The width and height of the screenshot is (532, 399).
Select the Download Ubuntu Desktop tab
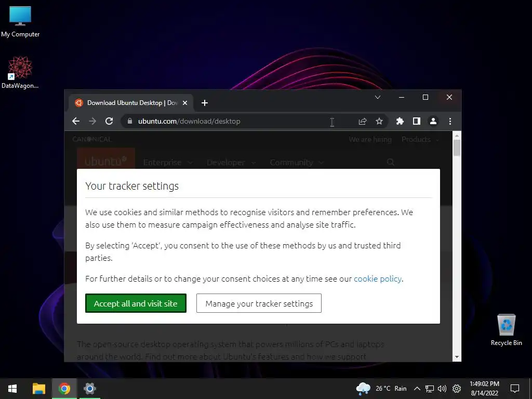130,103
